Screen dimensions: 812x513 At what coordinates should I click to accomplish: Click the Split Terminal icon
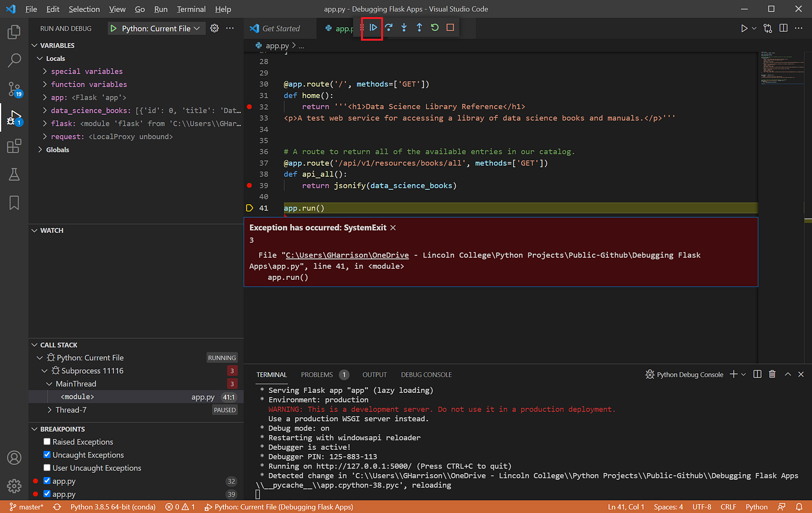pos(757,374)
